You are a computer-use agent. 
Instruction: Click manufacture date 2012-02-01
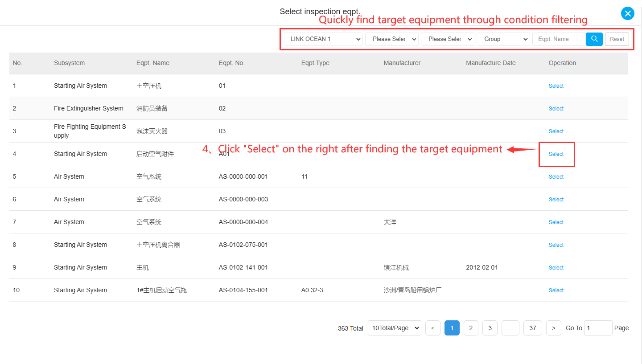482,267
